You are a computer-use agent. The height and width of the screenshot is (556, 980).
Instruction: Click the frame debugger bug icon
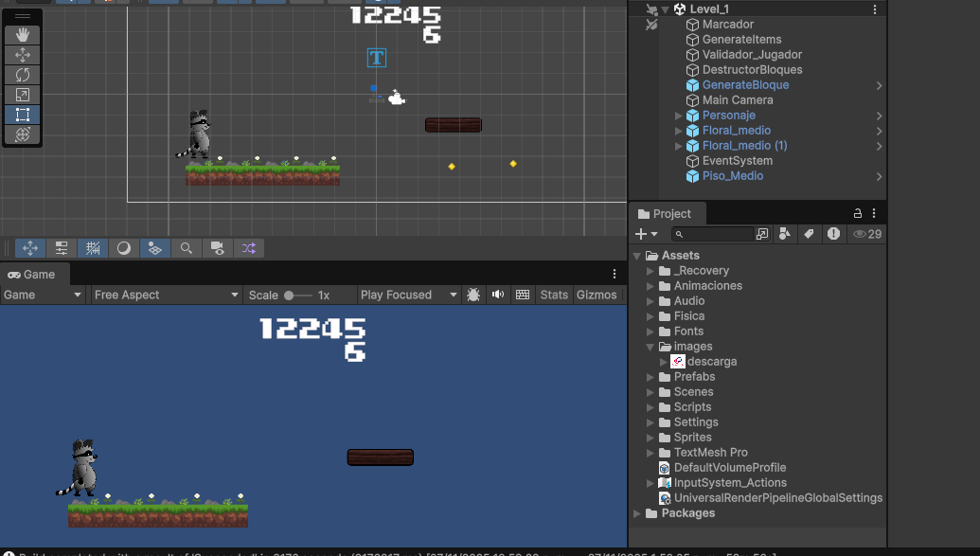pyautogui.click(x=473, y=295)
